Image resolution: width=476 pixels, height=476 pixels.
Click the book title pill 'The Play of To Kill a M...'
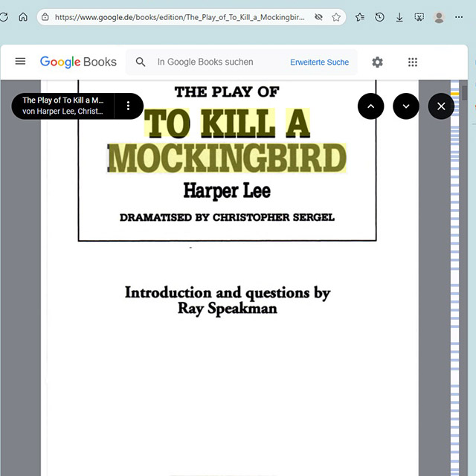pyautogui.click(x=63, y=106)
